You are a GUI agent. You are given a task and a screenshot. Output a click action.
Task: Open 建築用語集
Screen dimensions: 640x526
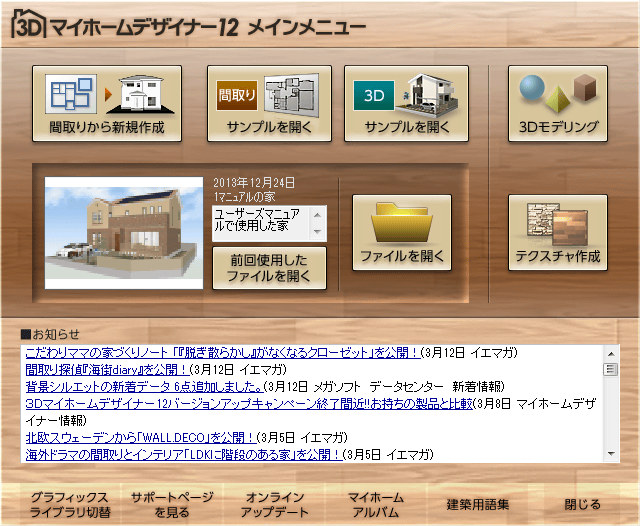[x=478, y=505]
